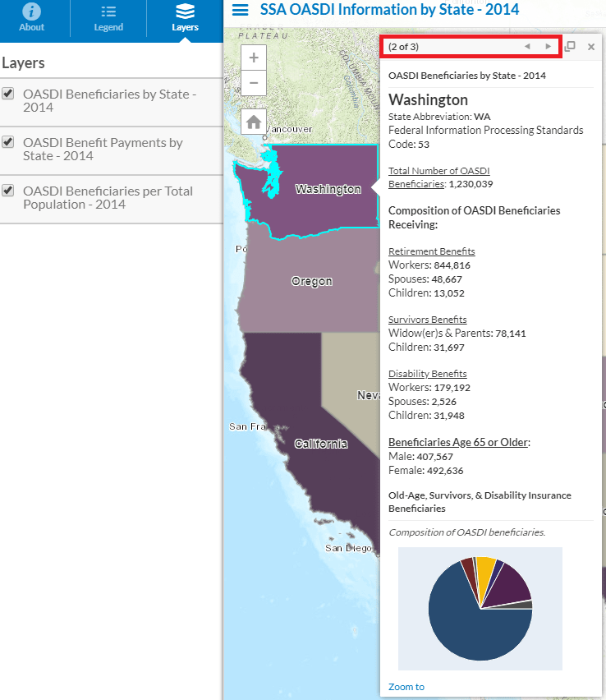The width and height of the screenshot is (606, 700).
Task: Click the yellow pie chart slice
Action: click(486, 568)
